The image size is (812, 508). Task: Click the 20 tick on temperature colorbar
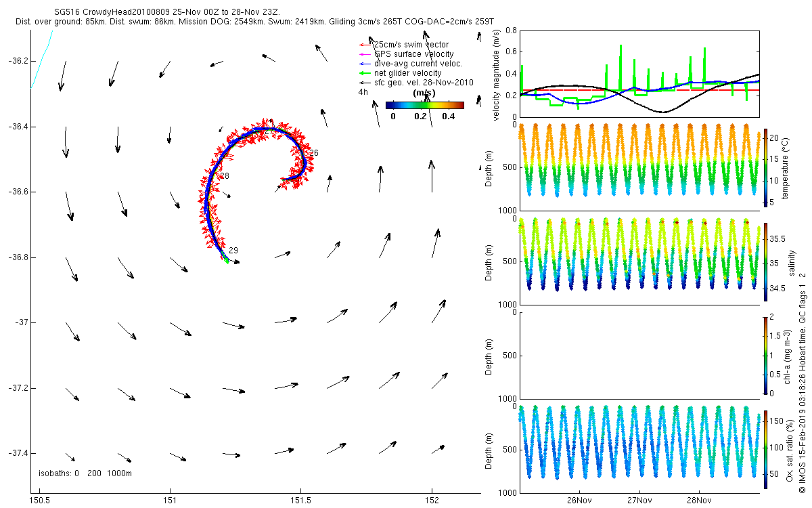pyautogui.click(x=775, y=137)
